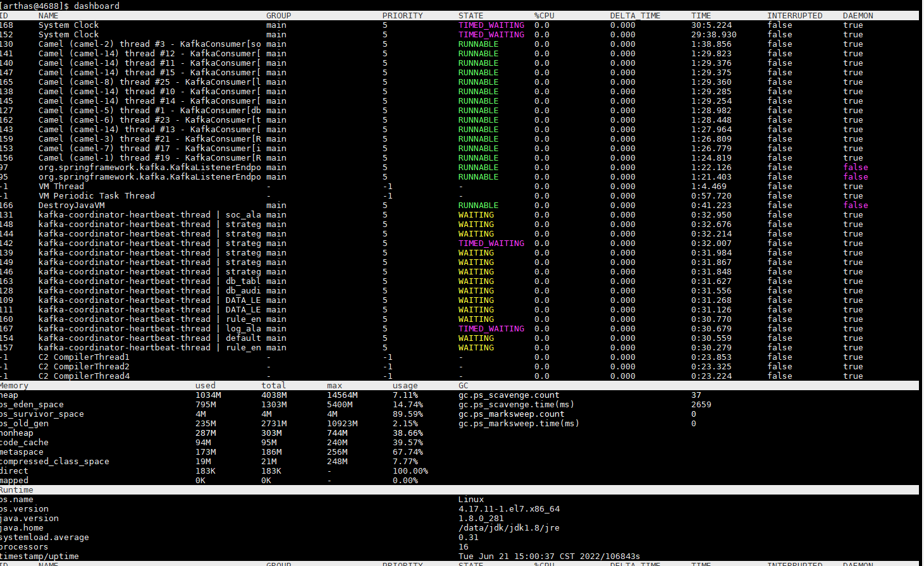Select the "usage" column header in Memory section
The width and height of the screenshot is (924, 566).
click(405, 386)
